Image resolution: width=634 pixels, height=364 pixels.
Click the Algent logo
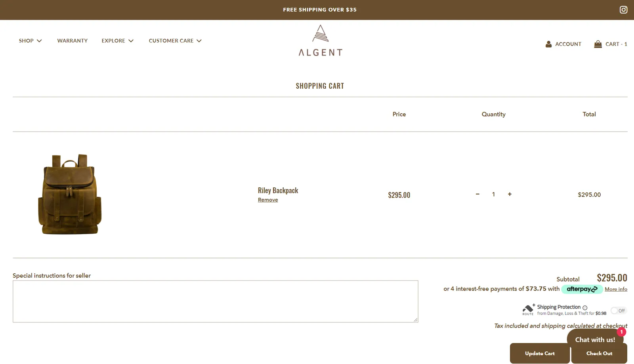pyautogui.click(x=320, y=41)
